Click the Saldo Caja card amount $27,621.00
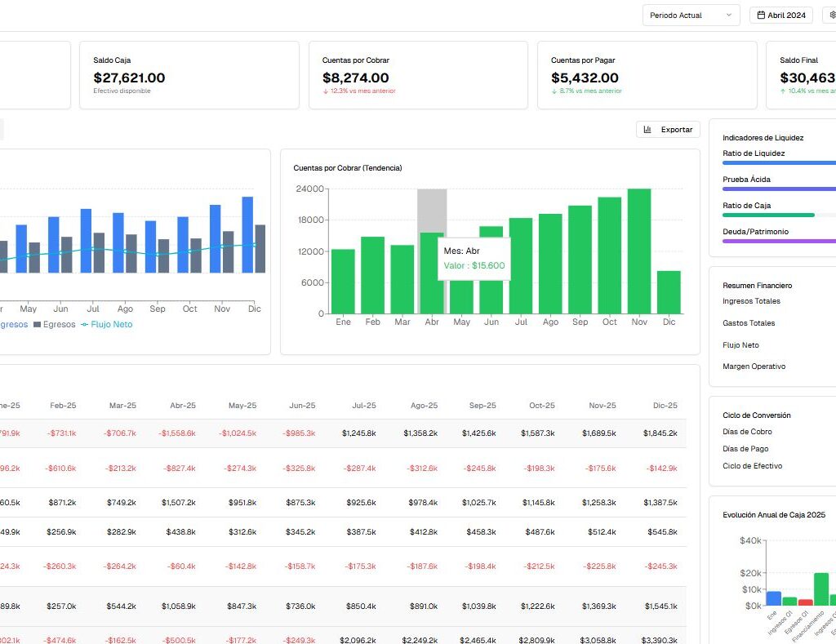The height and width of the screenshot is (644, 836). click(129, 78)
